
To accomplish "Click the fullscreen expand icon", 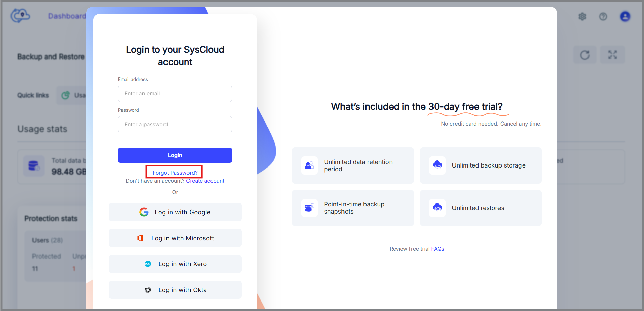I will tap(612, 55).
